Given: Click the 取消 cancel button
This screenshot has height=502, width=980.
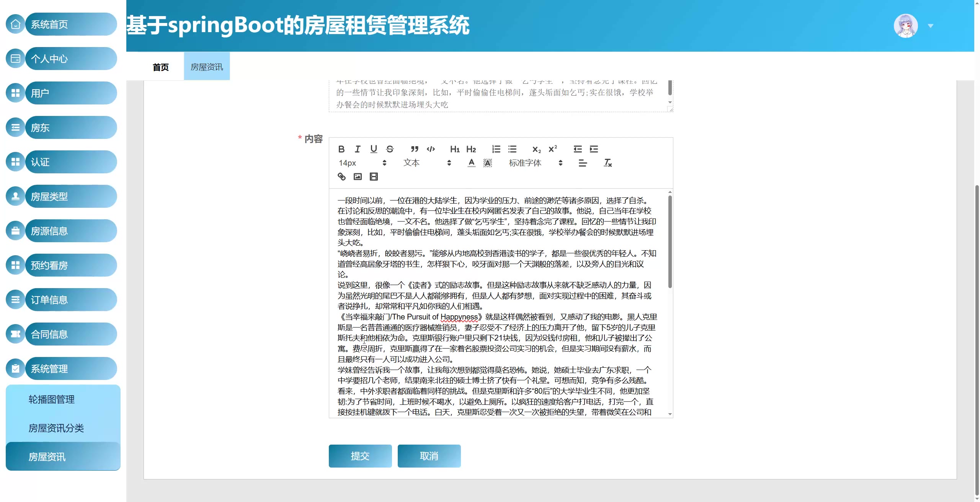Looking at the screenshot, I should pos(429,456).
